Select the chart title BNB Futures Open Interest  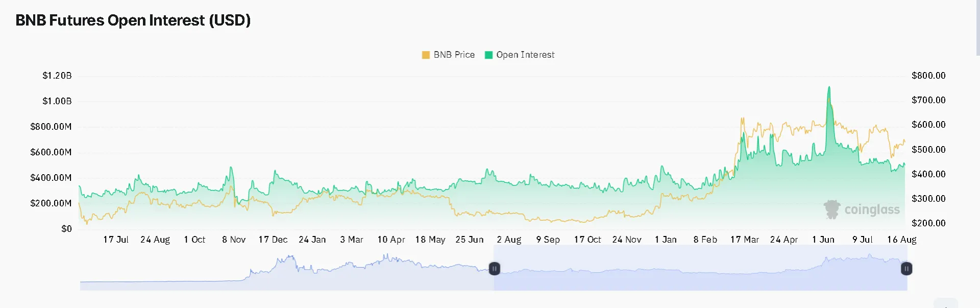pyautogui.click(x=133, y=20)
